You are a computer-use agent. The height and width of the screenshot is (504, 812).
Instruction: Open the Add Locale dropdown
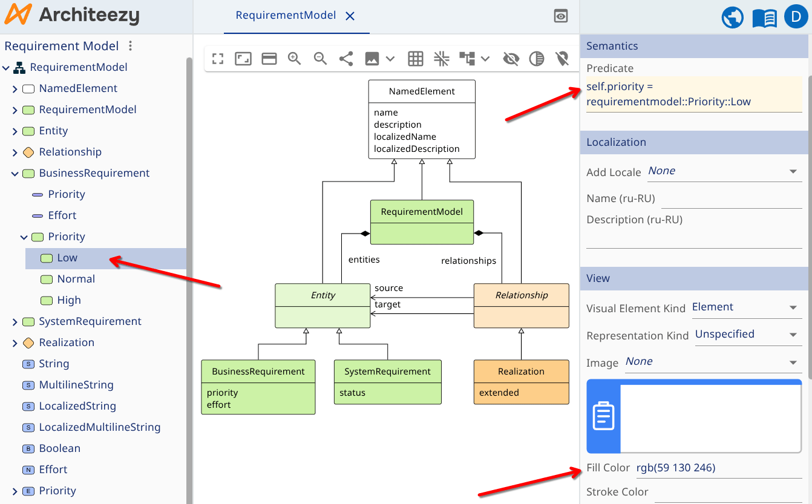pyautogui.click(x=724, y=171)
